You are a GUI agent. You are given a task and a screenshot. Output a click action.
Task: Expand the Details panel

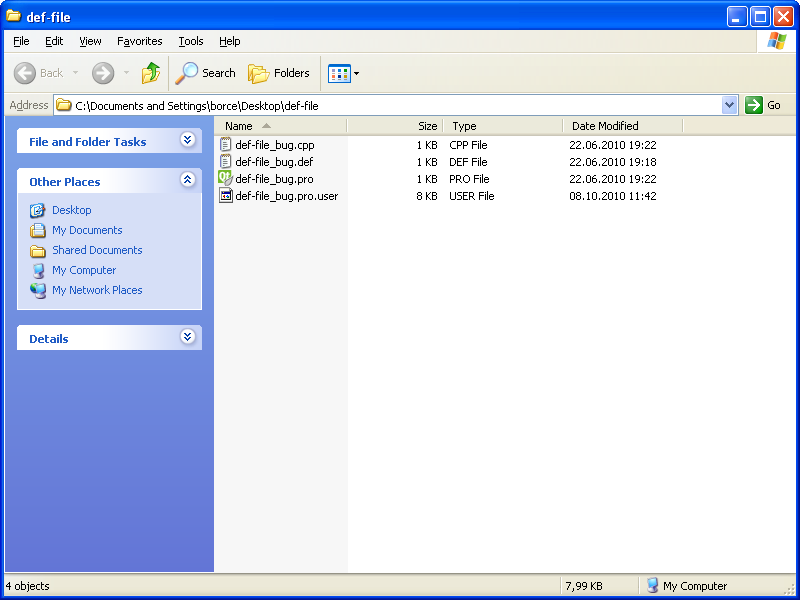[x=187, y=338]
